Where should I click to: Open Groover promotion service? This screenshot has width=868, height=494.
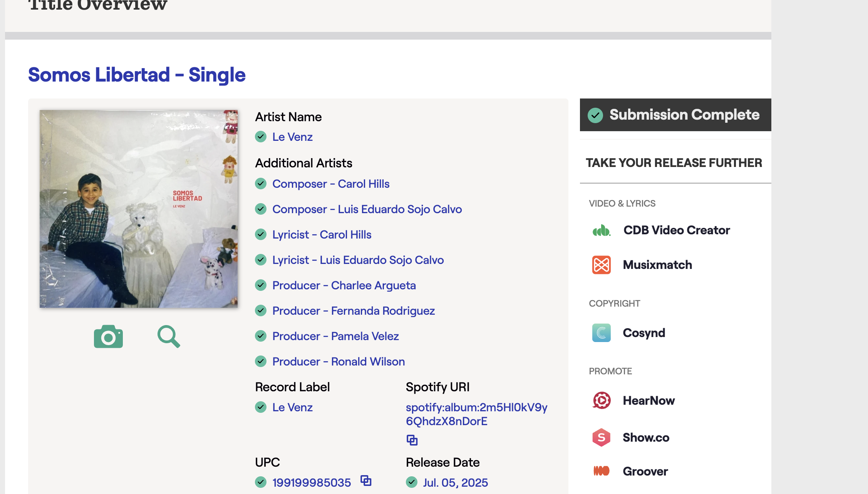point(645,471)
